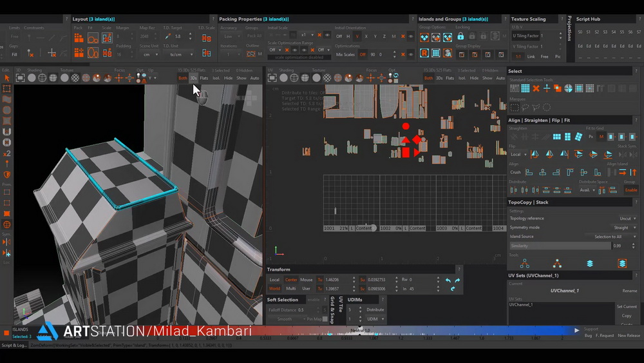Open the Initial Scale x1 dropdown
This screenshot has width=644, height=363.
(x=307, y=35)
